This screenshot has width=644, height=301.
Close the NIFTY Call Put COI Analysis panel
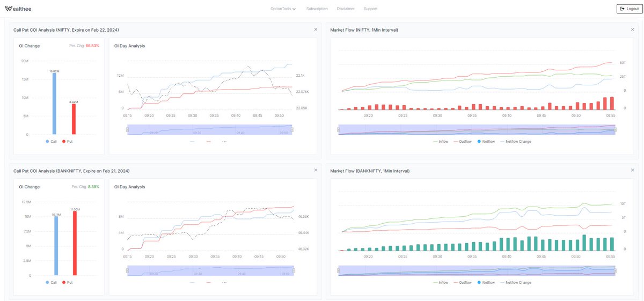316,30
